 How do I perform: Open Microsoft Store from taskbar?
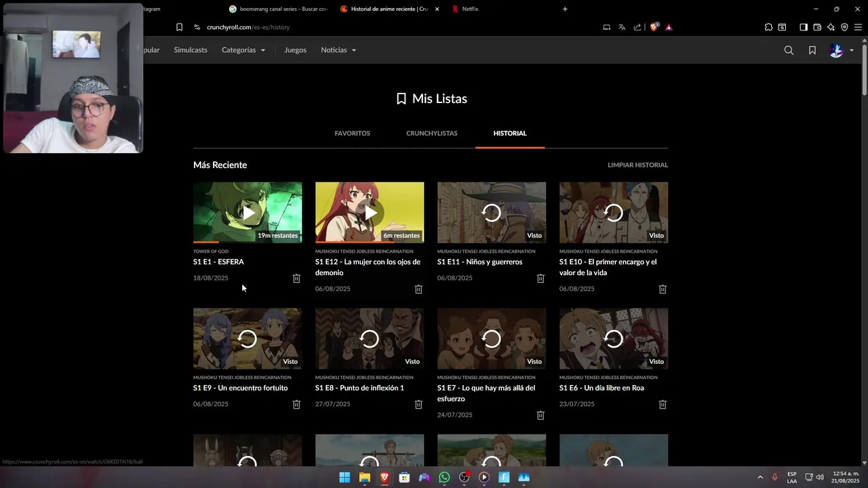coord(404,477)
